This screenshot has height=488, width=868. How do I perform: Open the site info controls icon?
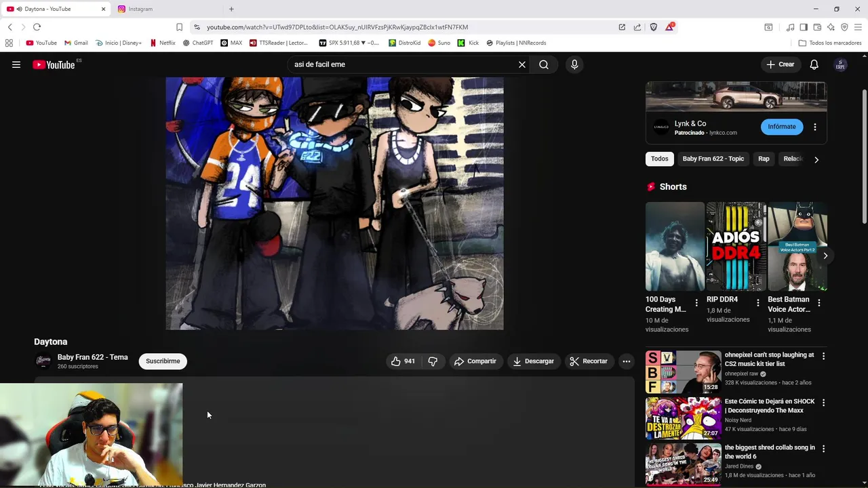(x=197, y=27)
